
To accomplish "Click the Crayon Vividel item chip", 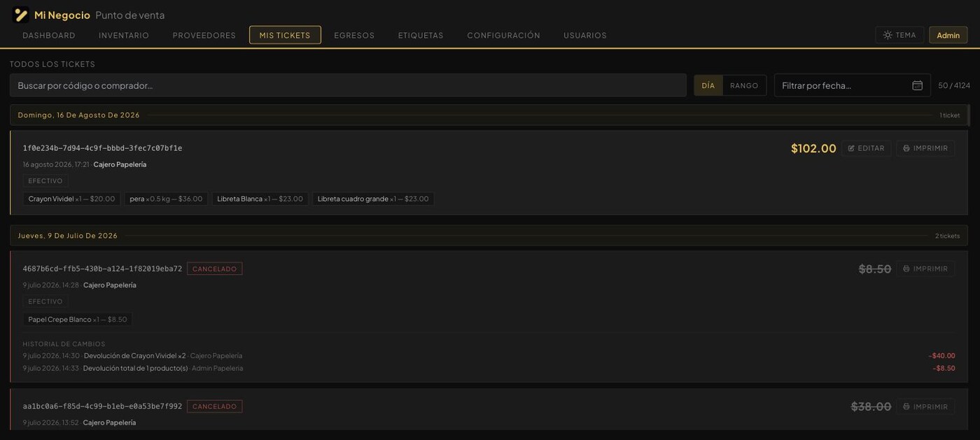I will point(71,199).
